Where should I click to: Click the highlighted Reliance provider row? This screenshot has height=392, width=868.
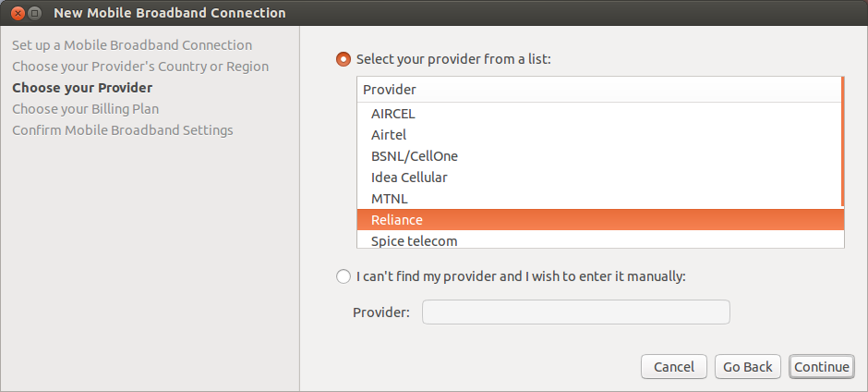coord(600,219)
